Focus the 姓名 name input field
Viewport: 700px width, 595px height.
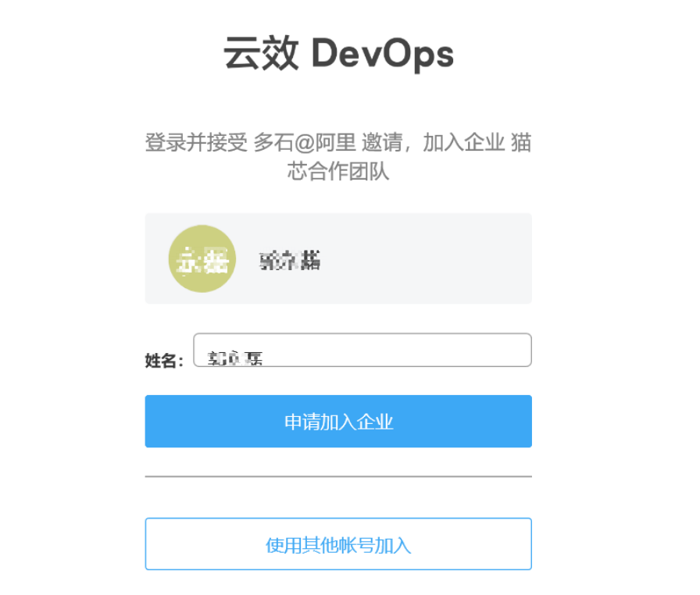click(362, 350)
